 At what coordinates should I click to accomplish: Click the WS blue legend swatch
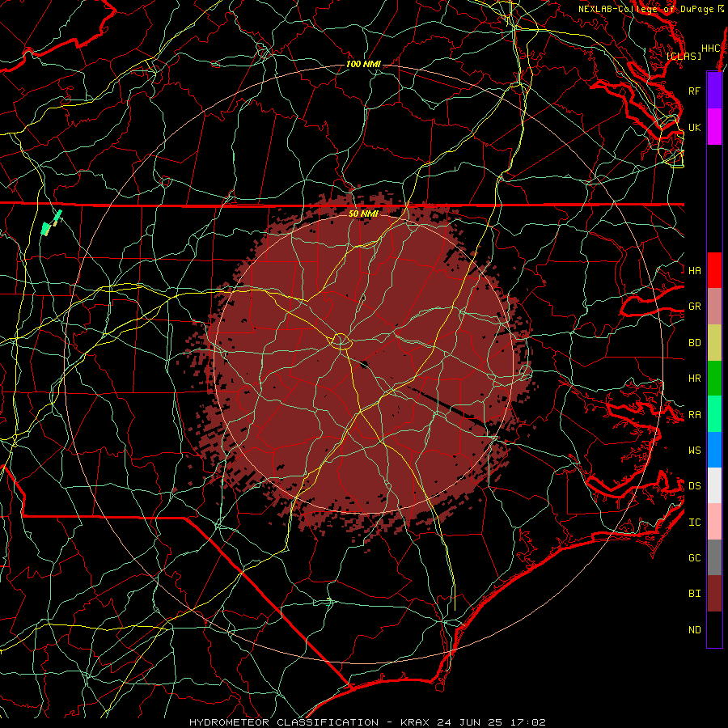pos(714,450)
